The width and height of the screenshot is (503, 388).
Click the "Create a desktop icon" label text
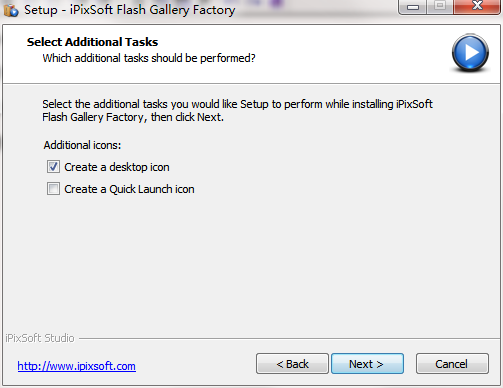tap(117, 167)
